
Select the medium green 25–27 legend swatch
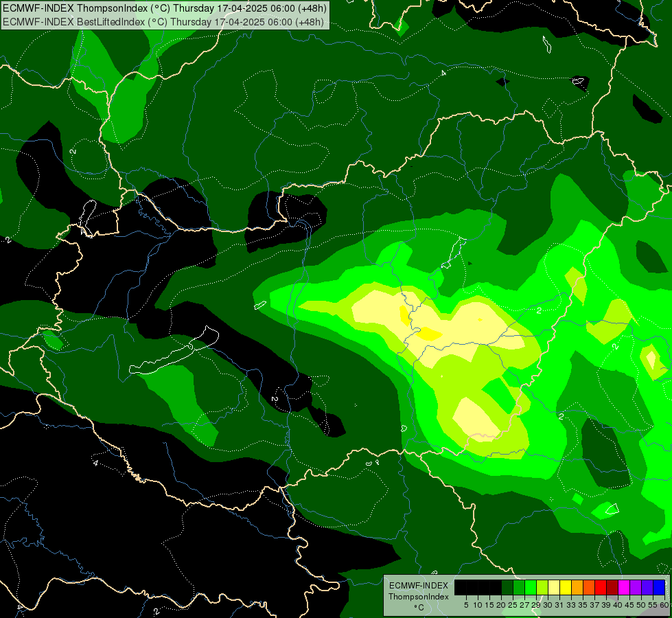click(x=519, y=587)
